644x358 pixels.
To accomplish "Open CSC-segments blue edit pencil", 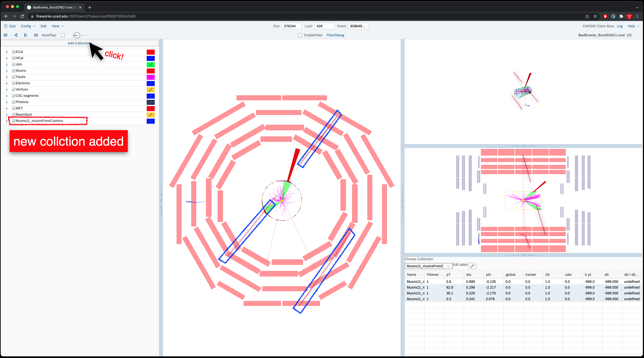I will [x=150, y=96].
